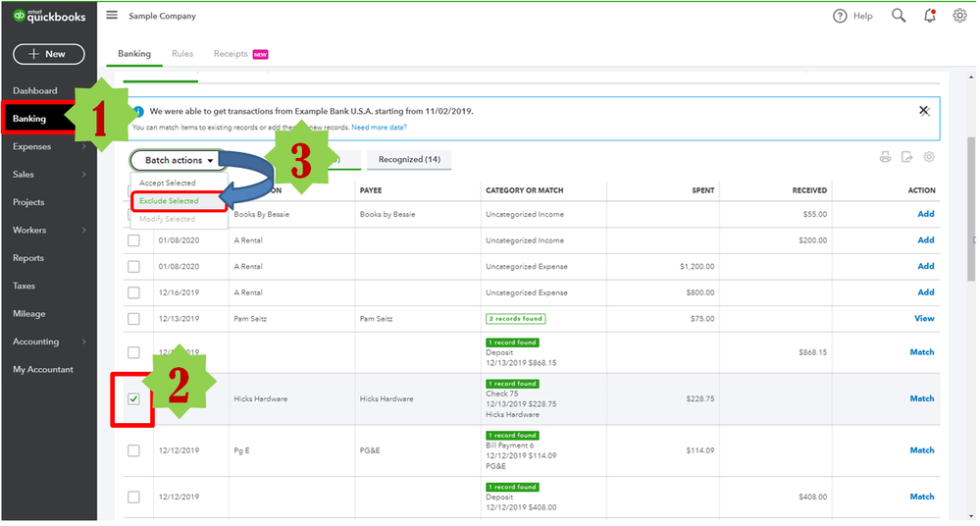
Task: Click Help label in top bar
Action: (863, 17)
